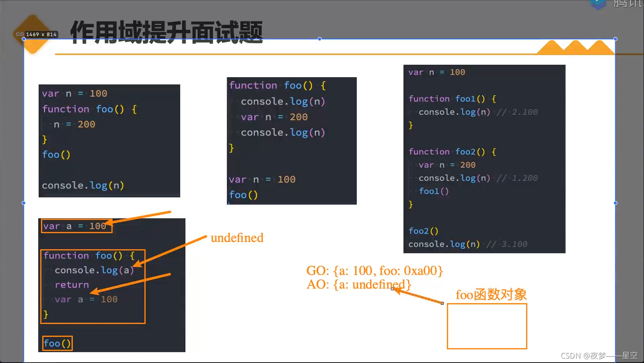Click "function foo() {" above "n = 200" assignment
644x363 pixels.
[x=89, y=109]
